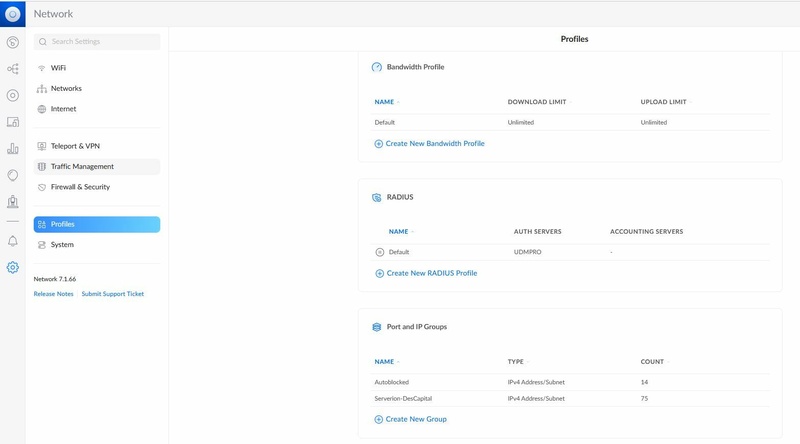The width and height of the screenshot is (800, 444).
Task: Open the Hotspot portal icon
Action: coord(13,202)
